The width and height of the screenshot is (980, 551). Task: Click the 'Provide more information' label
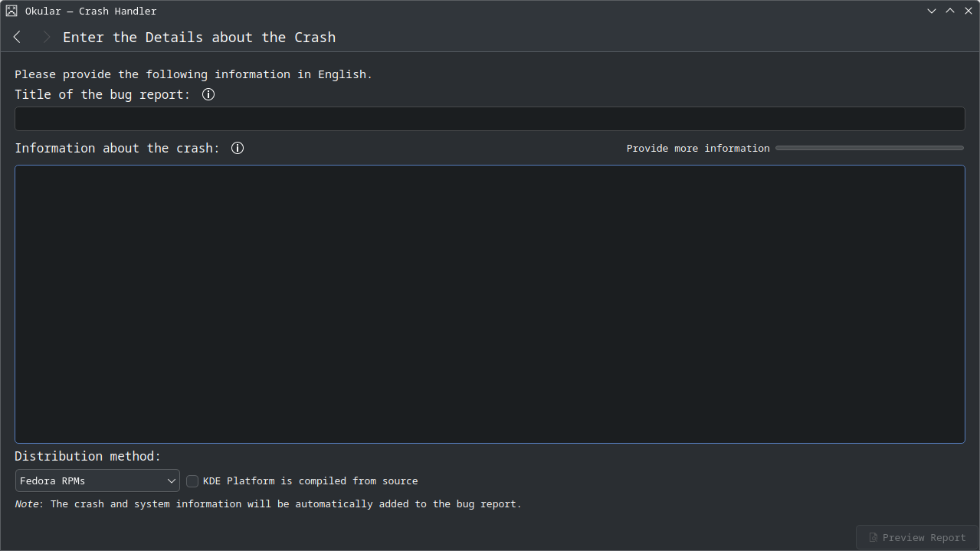[x=698, y=149]
